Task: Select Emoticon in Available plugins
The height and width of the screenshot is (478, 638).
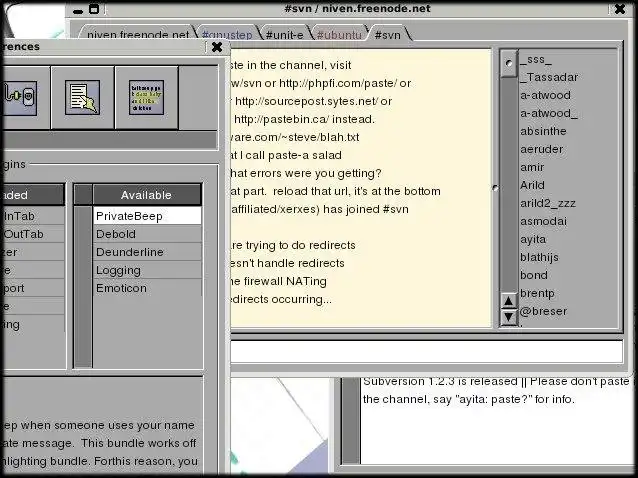Action: 147,288
